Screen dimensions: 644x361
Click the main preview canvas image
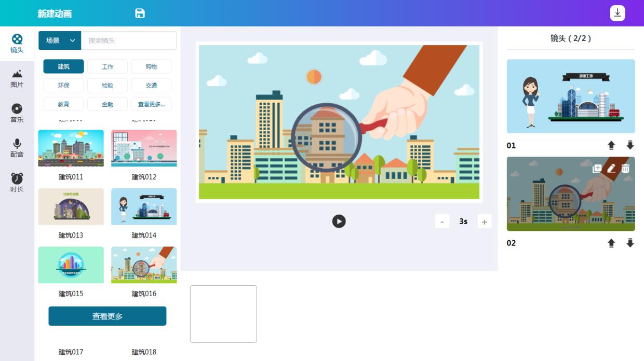coord(339,122)
